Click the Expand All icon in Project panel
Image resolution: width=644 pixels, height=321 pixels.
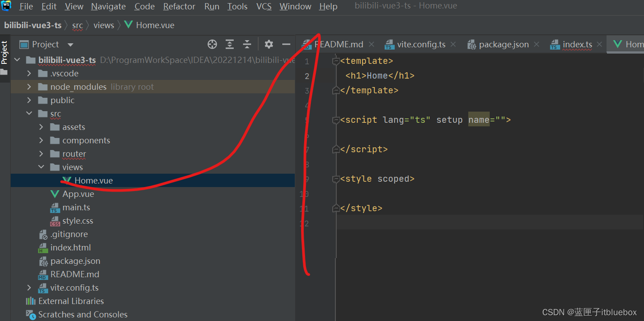click(x=230, y=44)
